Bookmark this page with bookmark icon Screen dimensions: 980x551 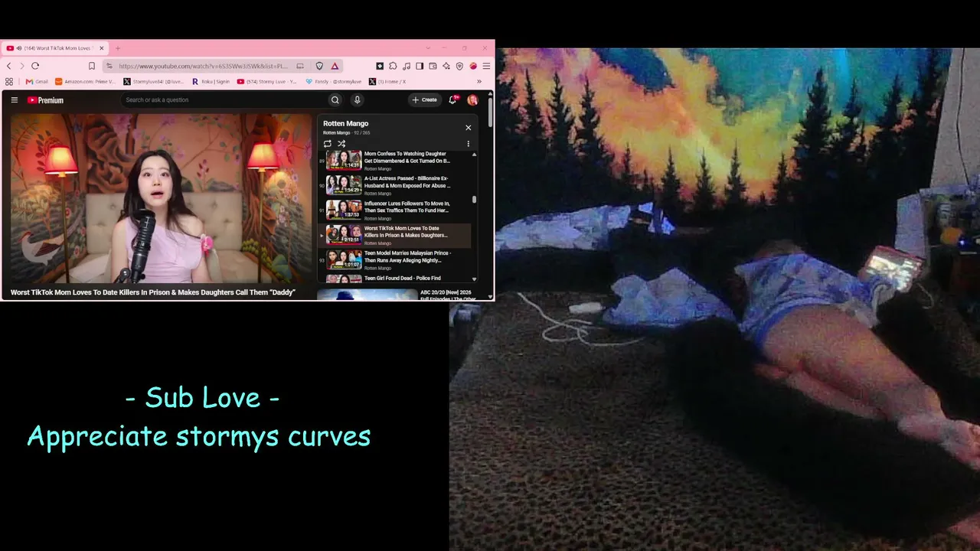[x=91, y=66]
